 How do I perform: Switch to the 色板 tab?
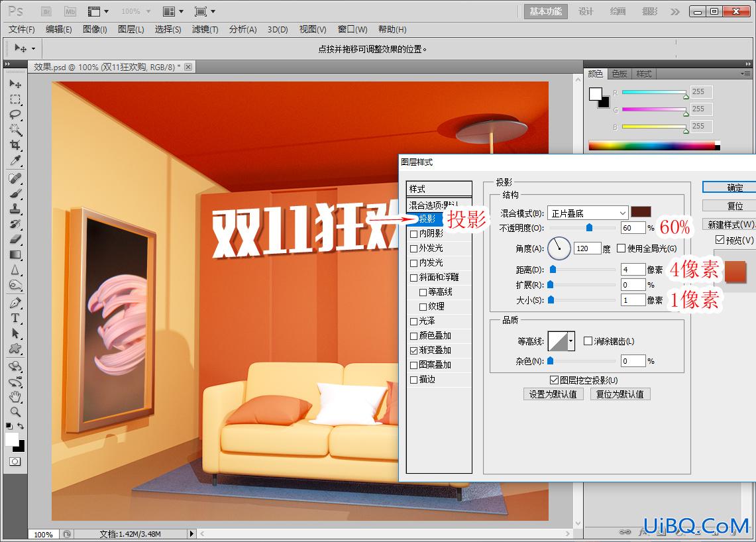pos(619,74)
